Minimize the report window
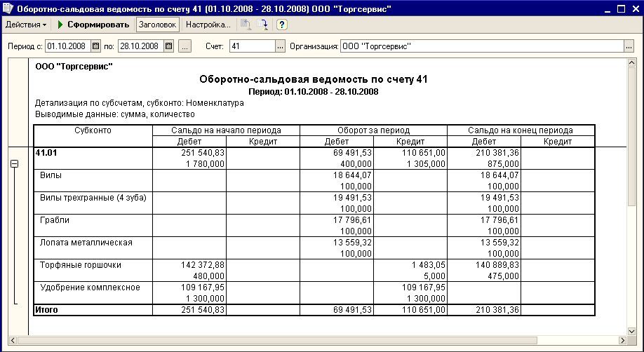Viewport: 644px width, 352px height. [x=608, y=8]
